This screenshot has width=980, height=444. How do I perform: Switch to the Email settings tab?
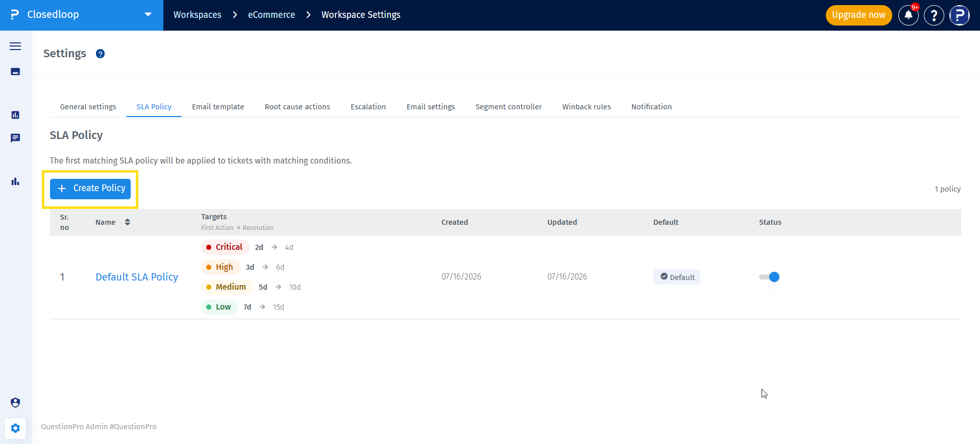point(431,107)
